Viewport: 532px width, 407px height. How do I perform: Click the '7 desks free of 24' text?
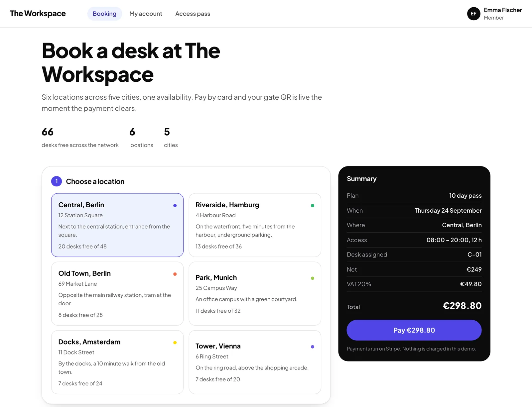(80, 383)
